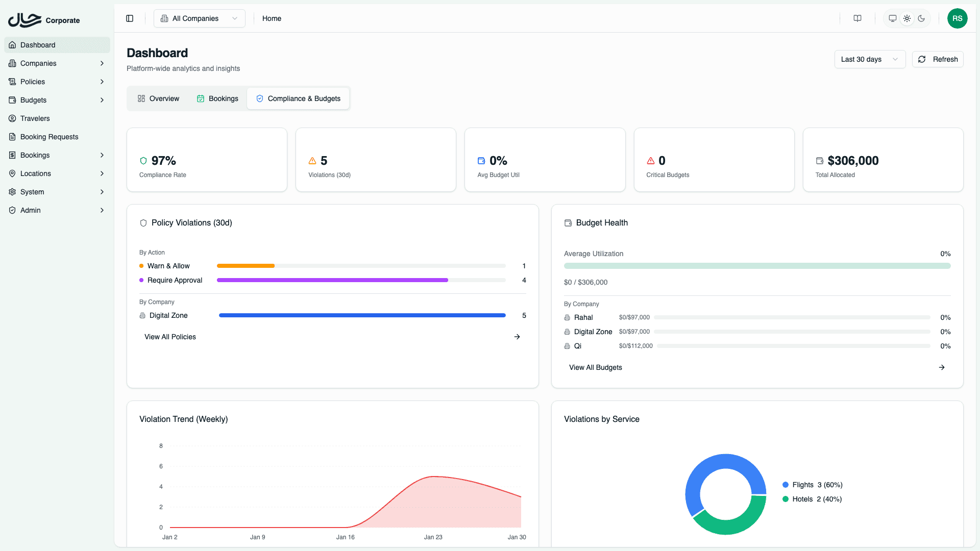Viewport: 980px width, 551px height.
Task: Switch to the Overview tab
Action: (x=158, y=98)
